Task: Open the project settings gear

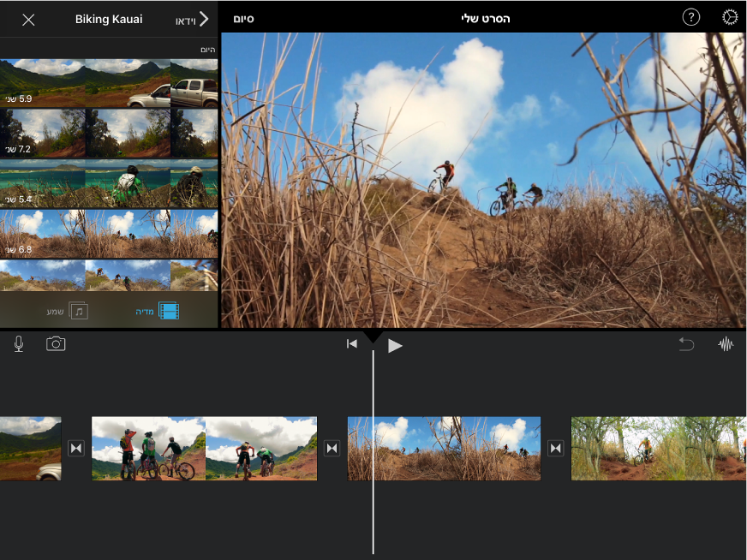Action: click(x=729, y=18)
